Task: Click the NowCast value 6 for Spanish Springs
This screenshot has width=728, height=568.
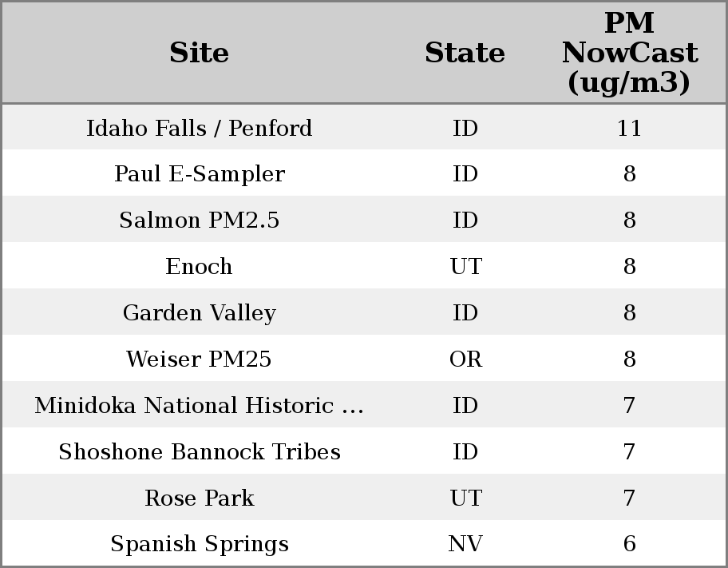Action: pos(629,544)
